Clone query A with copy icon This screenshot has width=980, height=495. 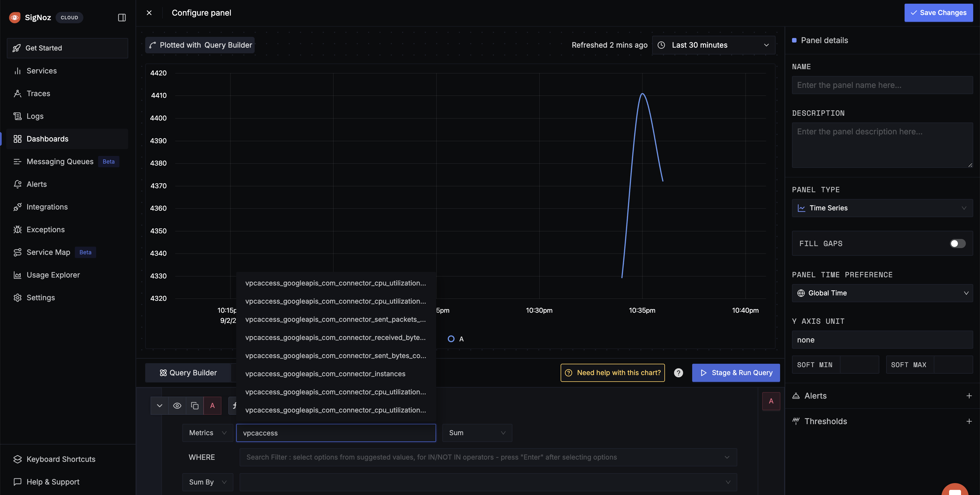[195, 406]
